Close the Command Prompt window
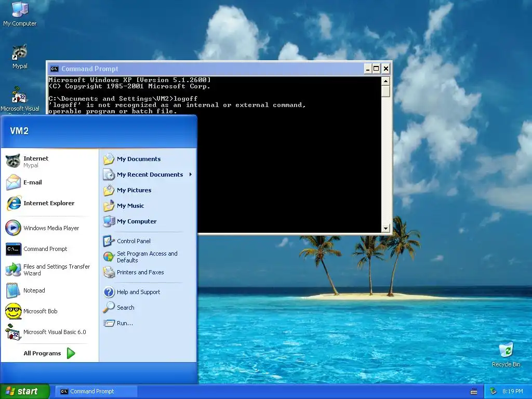 (386, 69)
